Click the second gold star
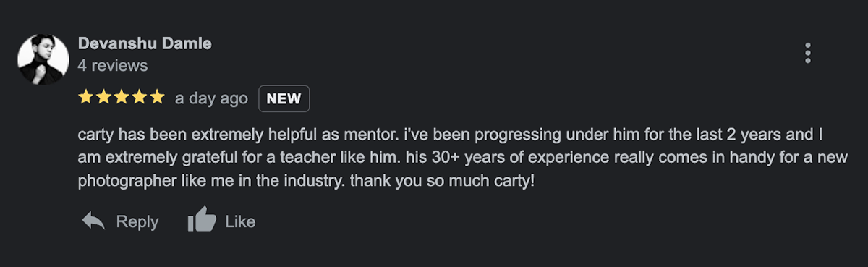This screenshot has width=868, height=267. [x=103, y=98]
